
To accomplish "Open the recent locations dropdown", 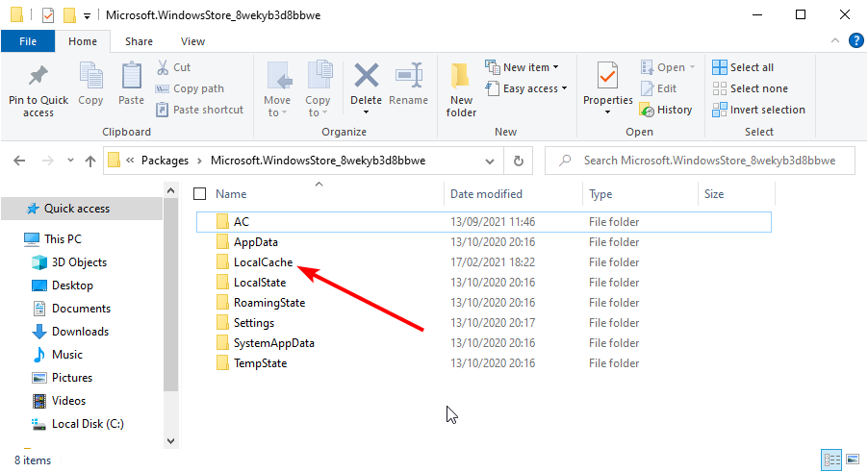I will [70, 161].
